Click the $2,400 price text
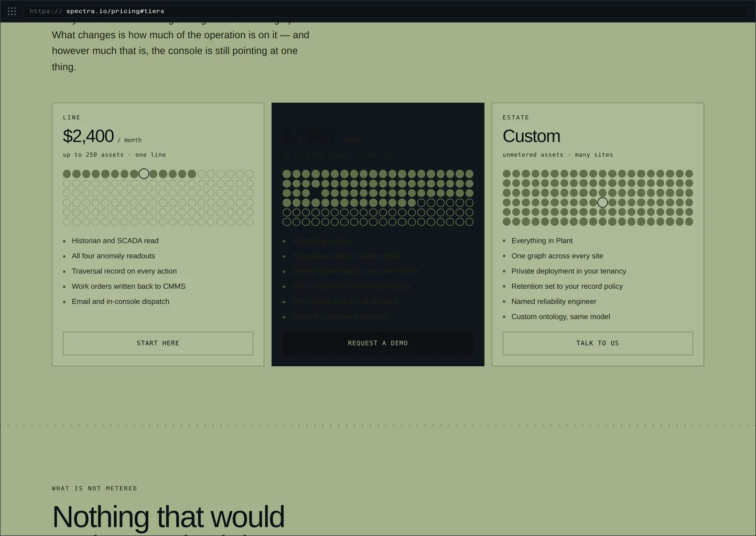756x536 pixels. point(88,136)
